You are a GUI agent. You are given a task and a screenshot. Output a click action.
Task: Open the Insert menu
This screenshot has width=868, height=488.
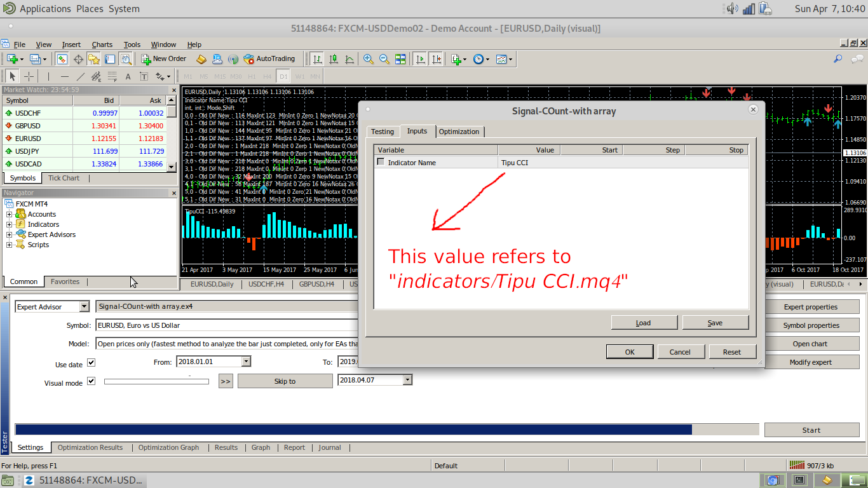pyautogui.click(x=71, y=44)
